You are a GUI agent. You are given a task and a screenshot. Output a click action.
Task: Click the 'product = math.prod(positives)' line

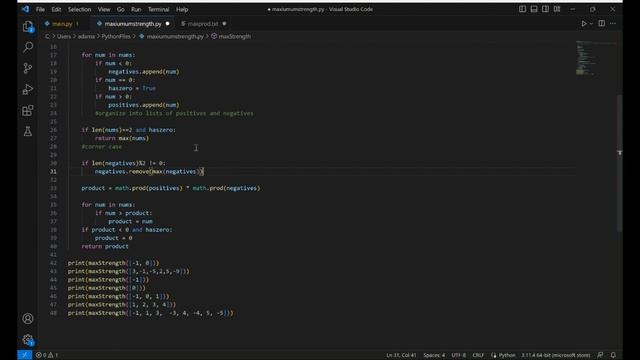pyautogui.click(x=171, y=188)
